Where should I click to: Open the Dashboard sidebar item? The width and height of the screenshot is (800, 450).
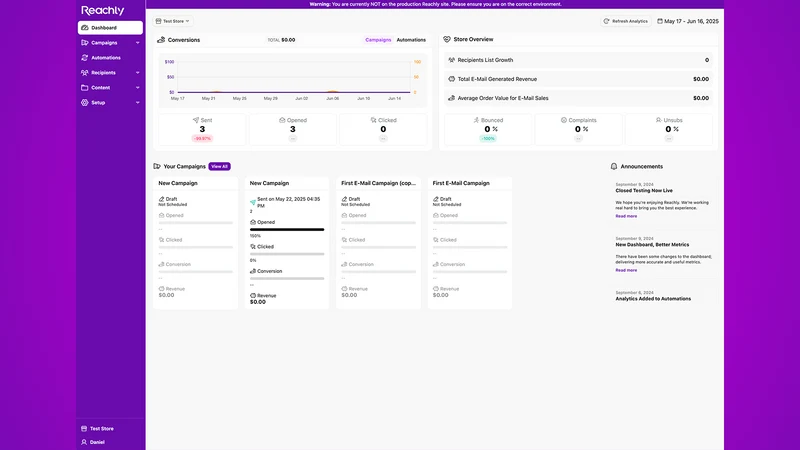pos(110,28)
